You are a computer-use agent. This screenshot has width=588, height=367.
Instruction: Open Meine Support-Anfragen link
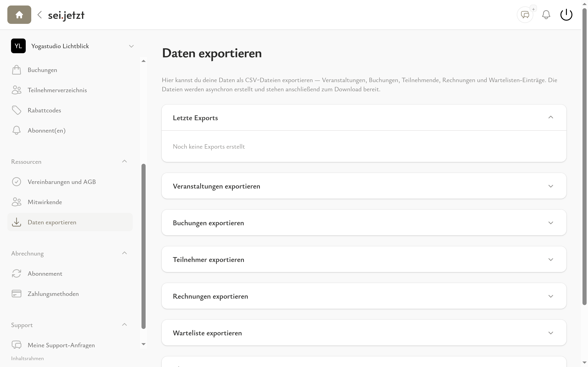pos(61,345)
